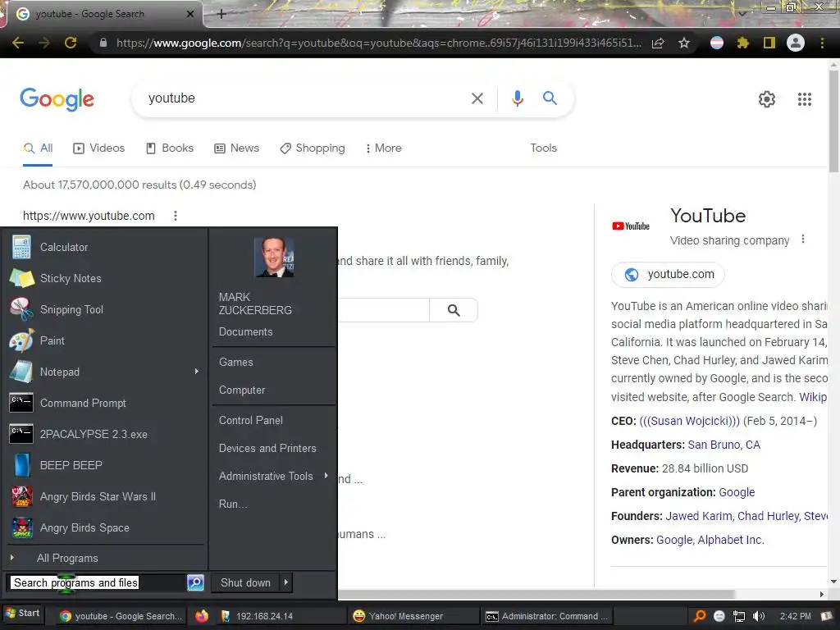Screen dimensions: 840x630
Task: Switch to Administrator: Command taskbar window
Action: (546, 616)
